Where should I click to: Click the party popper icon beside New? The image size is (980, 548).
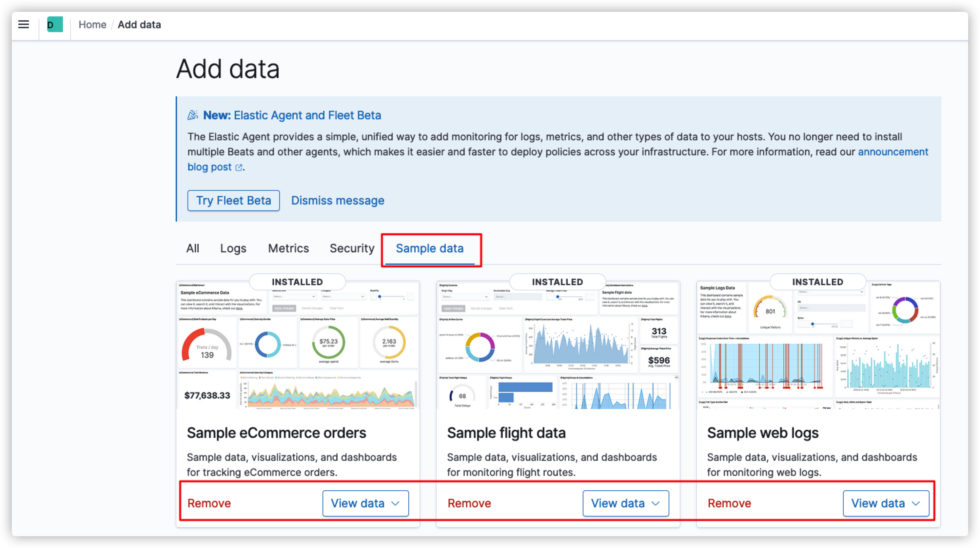pos(193,115)
